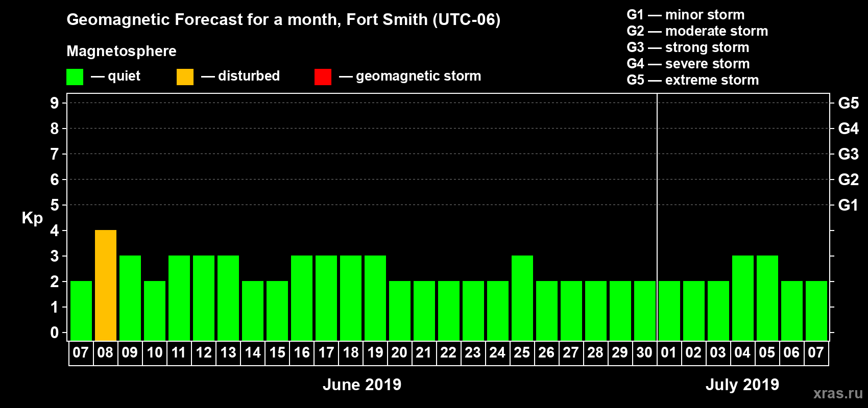Click the orange disturbed legend swatch
868x408 pixels.
[185, 77]
